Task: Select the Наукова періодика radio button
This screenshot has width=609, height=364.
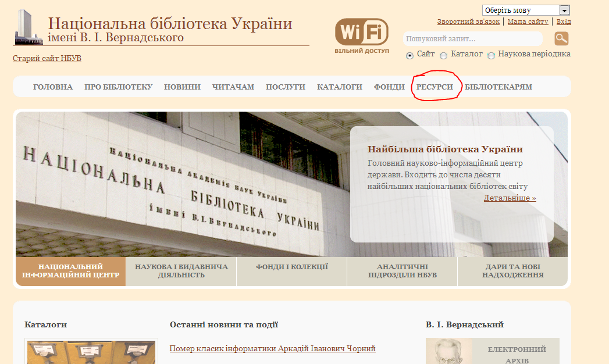Action: pyautogui.click(x=491, y=55)
